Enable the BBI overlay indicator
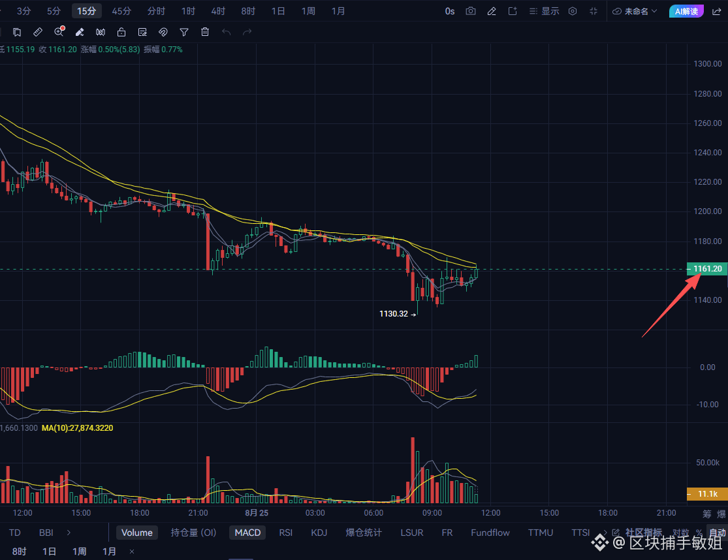The height and width of the screenshot is (560, 728). 46,533
